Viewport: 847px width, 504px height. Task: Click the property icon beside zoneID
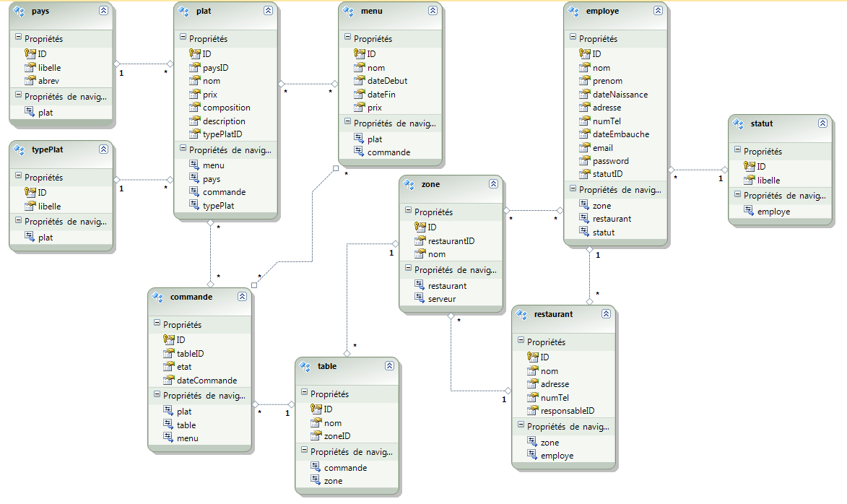point(316,436)
